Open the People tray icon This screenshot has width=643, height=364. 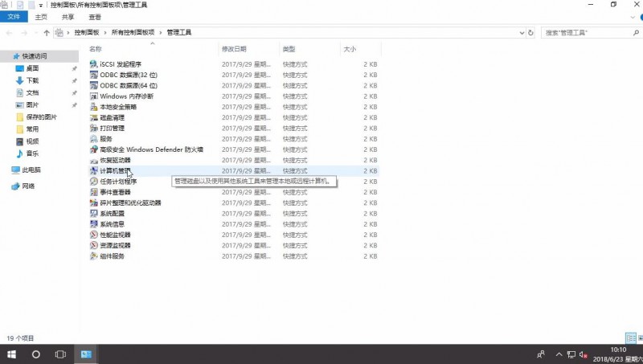(x=541, y=354)
